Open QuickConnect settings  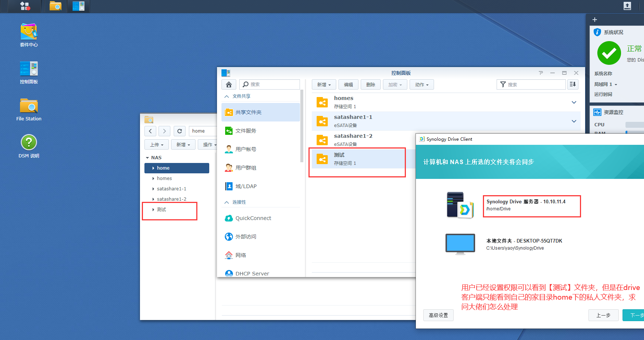261,218
